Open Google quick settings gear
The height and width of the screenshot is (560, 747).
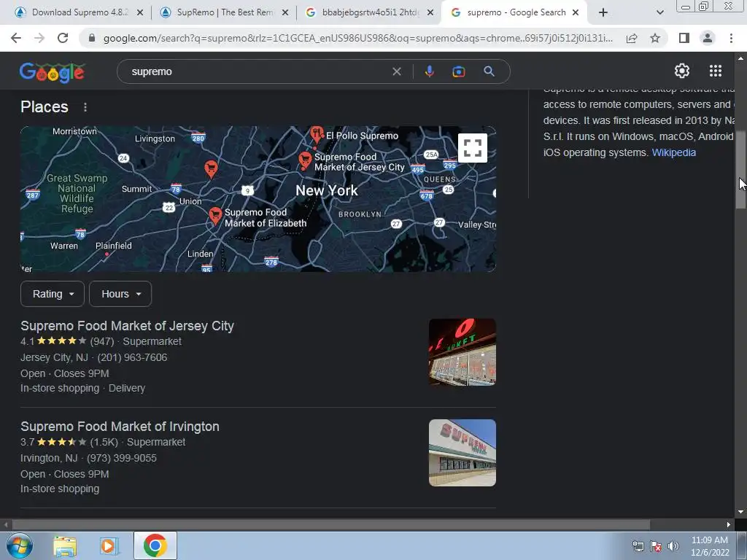(682, 71)
